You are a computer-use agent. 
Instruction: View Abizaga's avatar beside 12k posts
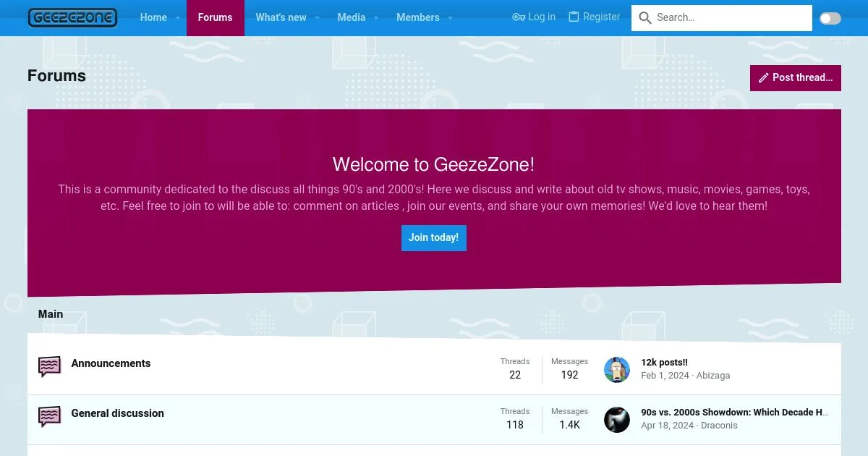(617, 370)
